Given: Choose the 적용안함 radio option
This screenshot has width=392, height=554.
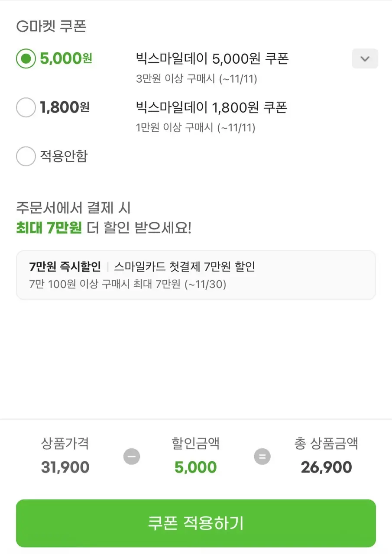Looking at the screenshot, I should click(x=26, y=156).
